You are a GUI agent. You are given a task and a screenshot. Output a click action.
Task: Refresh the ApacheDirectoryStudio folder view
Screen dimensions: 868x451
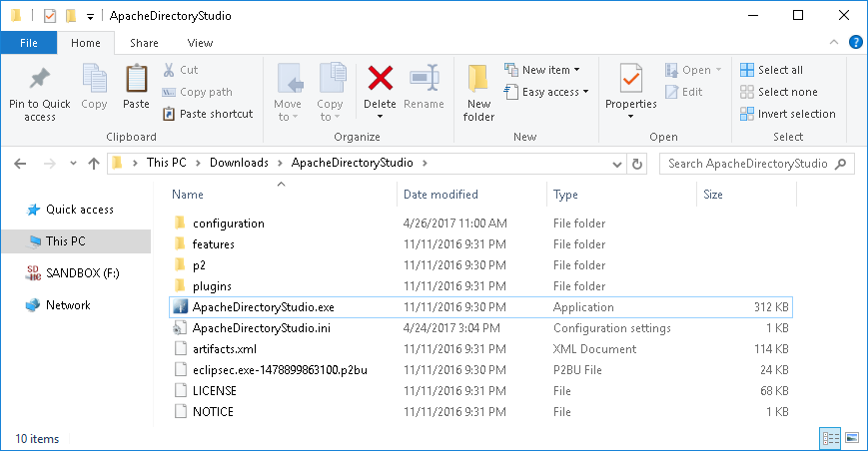pos(637,164)
